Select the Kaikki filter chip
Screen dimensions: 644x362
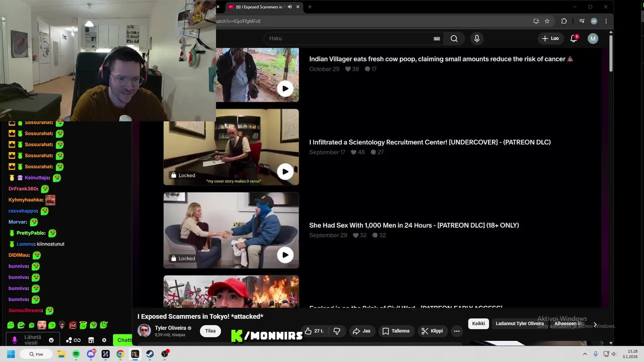tap(478, 324)
